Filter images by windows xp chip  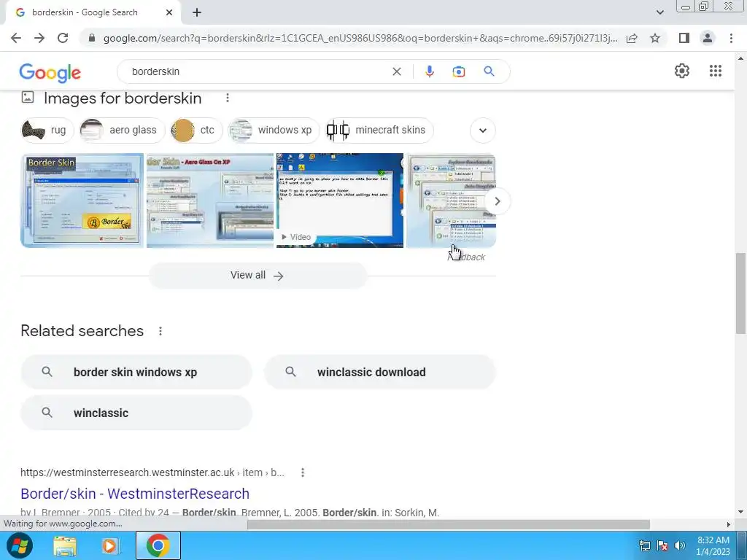pos(274,130)
